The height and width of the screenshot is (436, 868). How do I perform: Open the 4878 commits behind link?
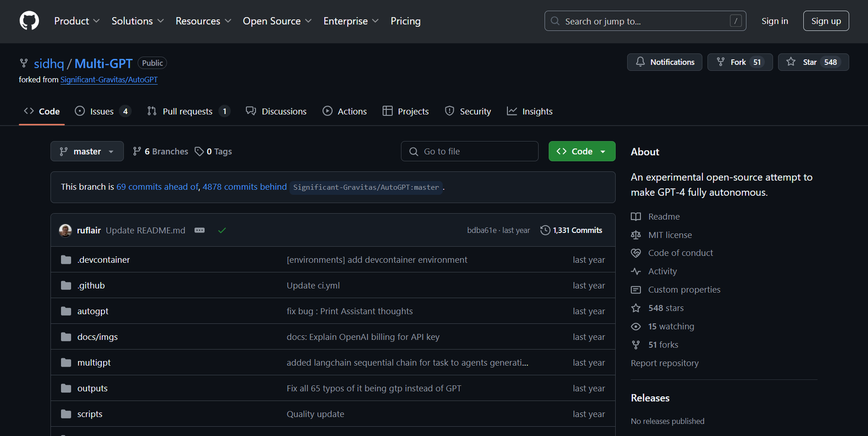click(x=245, y=187)
